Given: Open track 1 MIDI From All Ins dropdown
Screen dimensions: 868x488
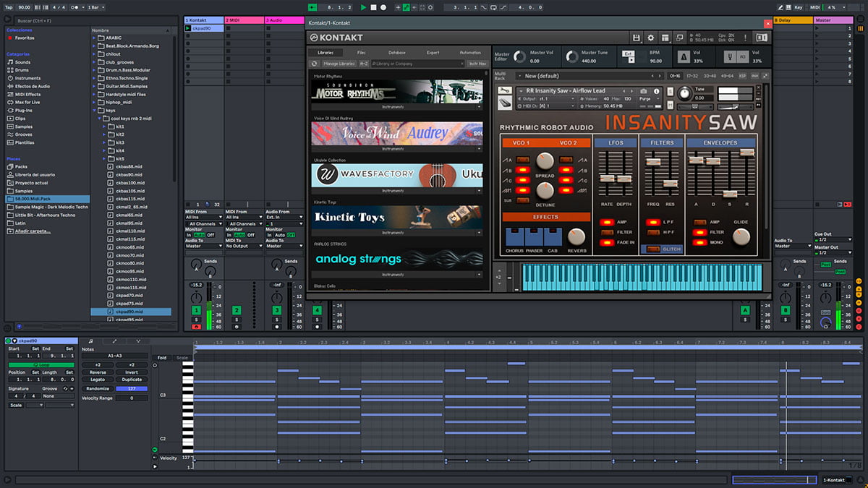Looking at the screenshot, I should pos(203,218).
